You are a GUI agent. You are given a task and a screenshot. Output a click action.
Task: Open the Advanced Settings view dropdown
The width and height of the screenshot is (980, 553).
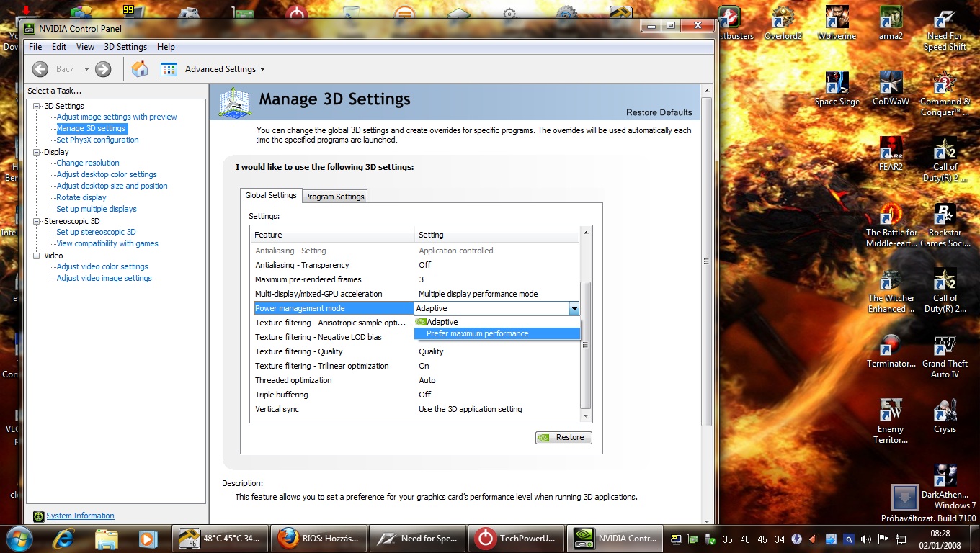(x=225, y=69)
